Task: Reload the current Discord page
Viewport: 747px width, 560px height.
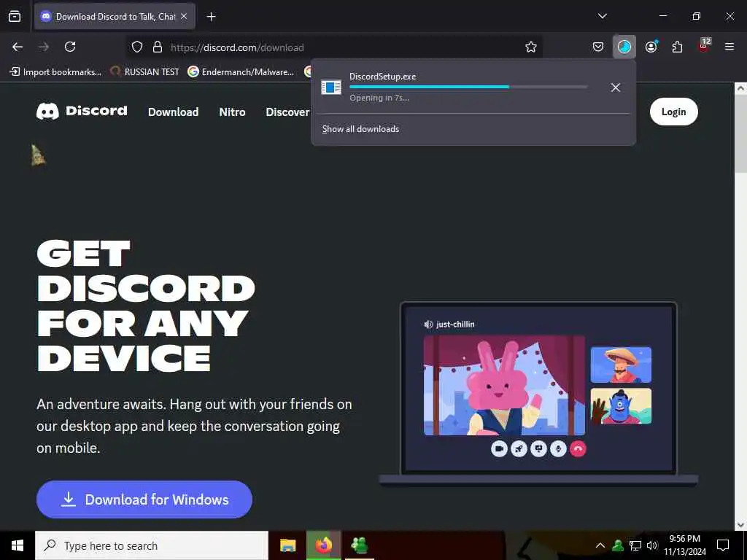Action: point(70,47)
